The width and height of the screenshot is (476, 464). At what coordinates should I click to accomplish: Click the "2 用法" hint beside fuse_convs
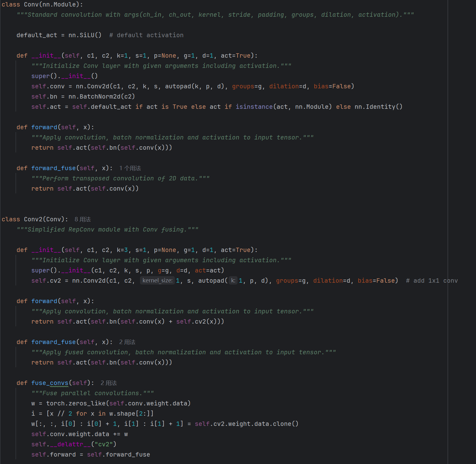[x=109, y=383]
